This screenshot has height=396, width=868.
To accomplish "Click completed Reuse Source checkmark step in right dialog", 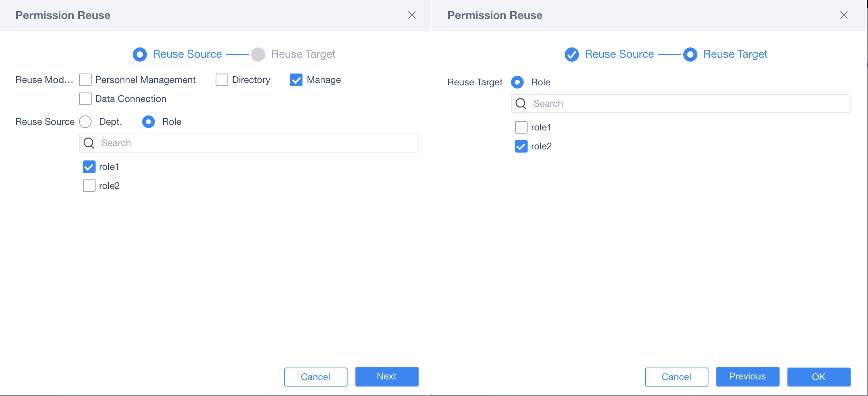I will [572, 54].
